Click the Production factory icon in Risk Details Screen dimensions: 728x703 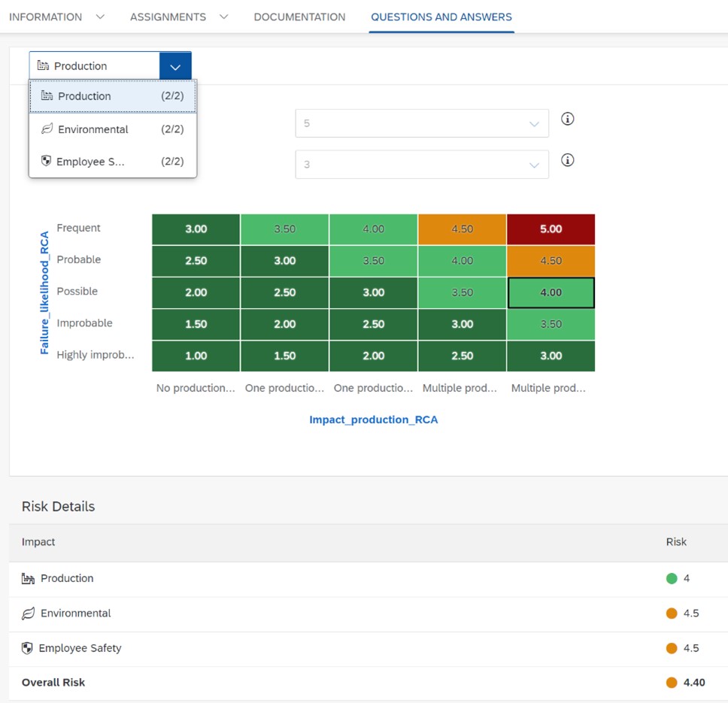pyautogui.click(x=29, y=578)
